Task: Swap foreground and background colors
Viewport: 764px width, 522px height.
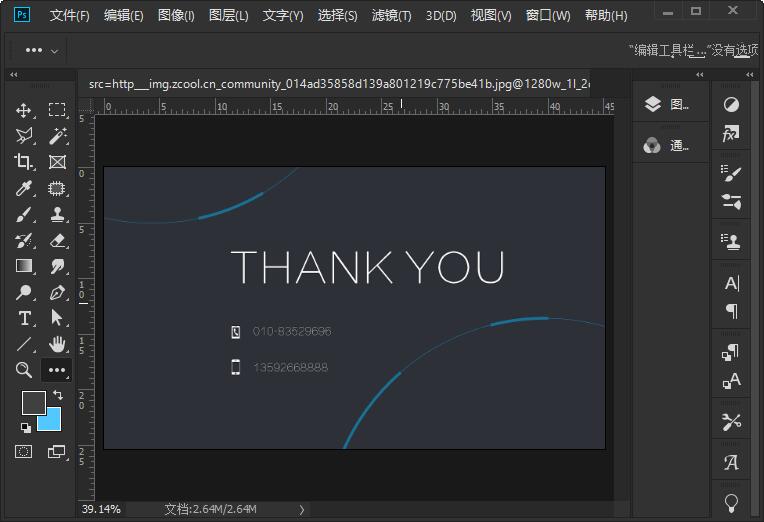Action: 57,395
